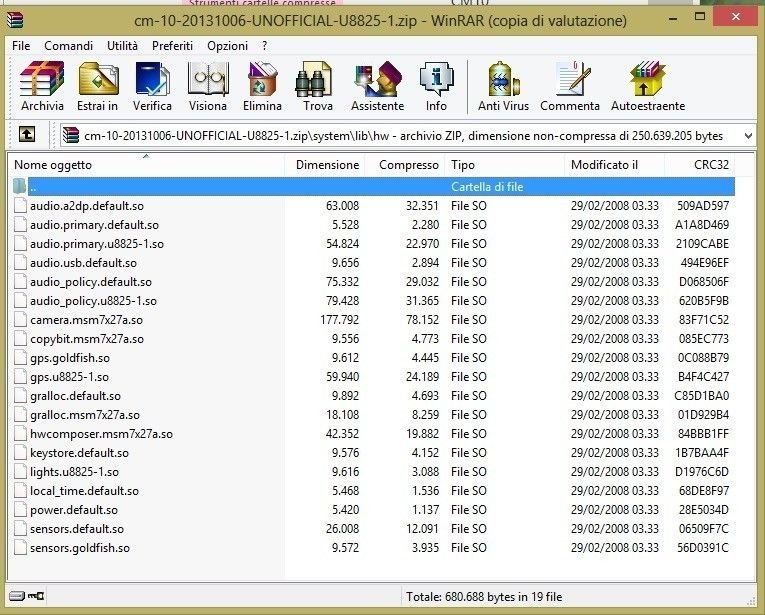This screenshot has height=615, width=765.
Task: Sort by Modificato il column
Action: click(614, 165)
